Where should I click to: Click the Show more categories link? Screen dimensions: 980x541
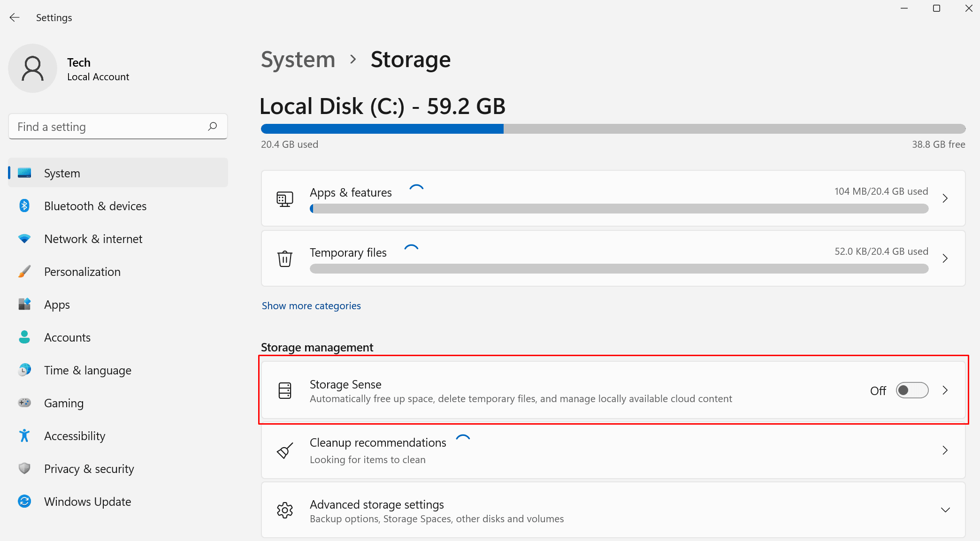point(311,305)
